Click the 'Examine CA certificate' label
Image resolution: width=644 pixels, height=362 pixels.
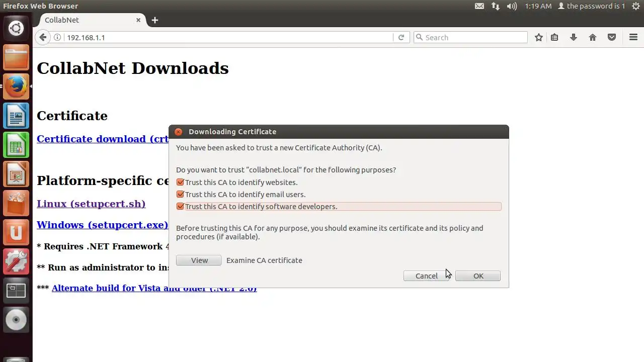pyautogui.click(x=264, y=260)
